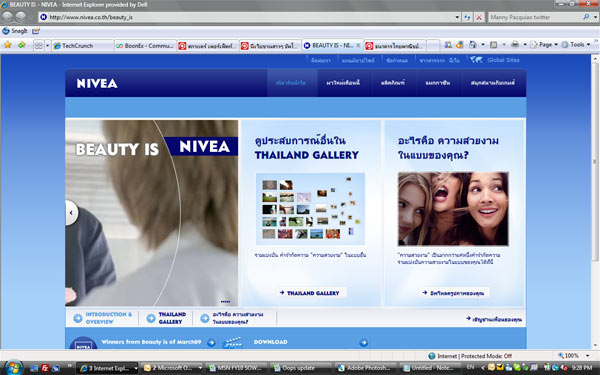Image resolution: width=600 pixels, height=375 pixels.
Task: Click the previous slide arrow on banner
Action: point(71,213)
